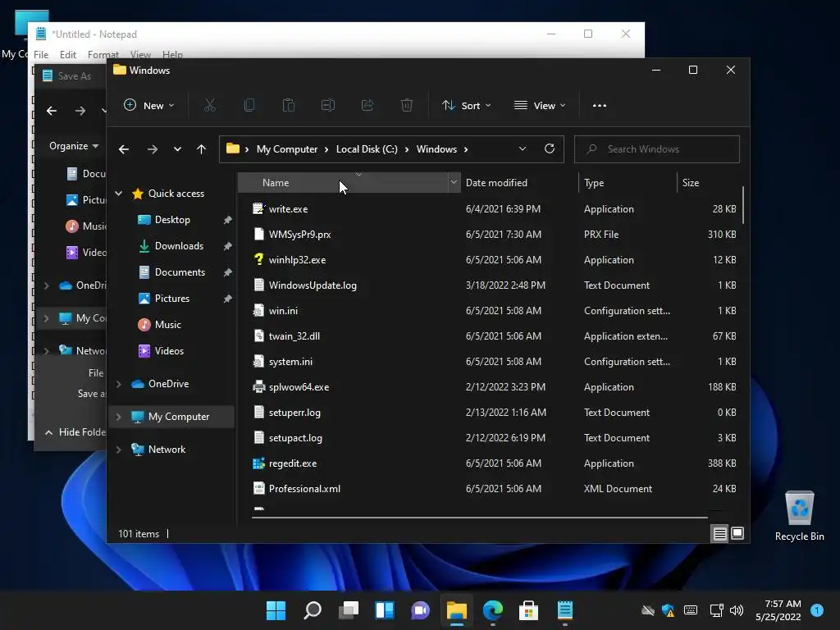Viewport: 840px width, 630px height.
Task: Open Task View on taskbar
Action: (x=349, y=610)
